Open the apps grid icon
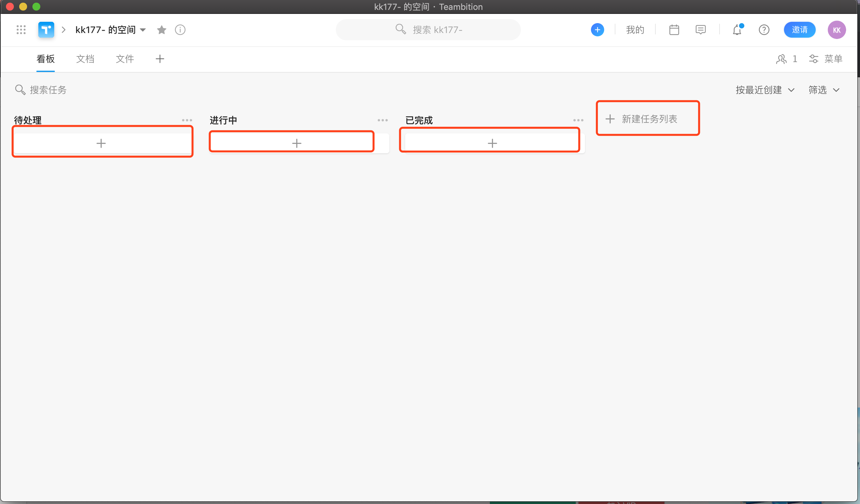Screen dimensions: 860x504 coord(21,30)
